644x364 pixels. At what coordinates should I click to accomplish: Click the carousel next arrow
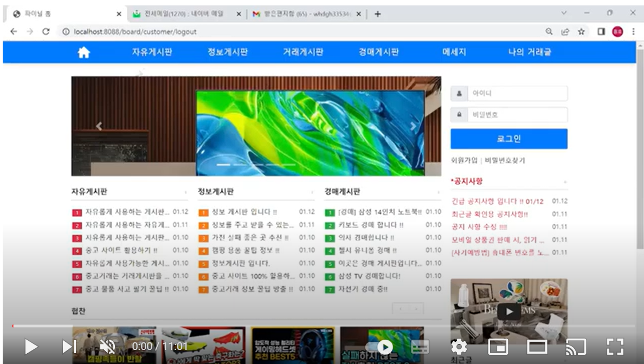[x=413, y=126]
